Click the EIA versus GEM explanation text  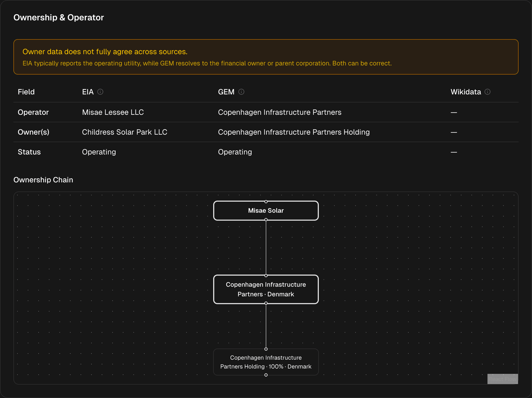[207, 63]
